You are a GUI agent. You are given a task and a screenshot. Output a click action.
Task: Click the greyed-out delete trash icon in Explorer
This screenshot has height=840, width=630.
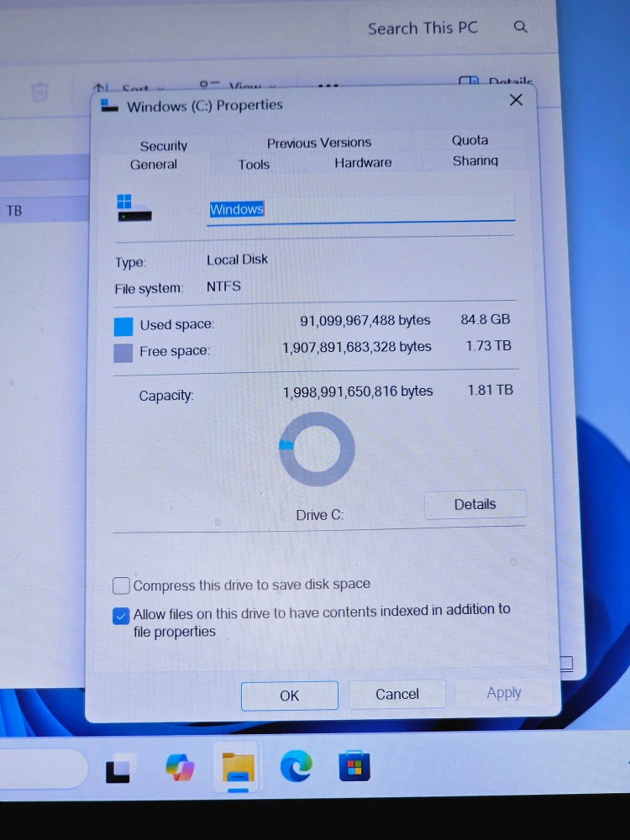coord(39,92)
